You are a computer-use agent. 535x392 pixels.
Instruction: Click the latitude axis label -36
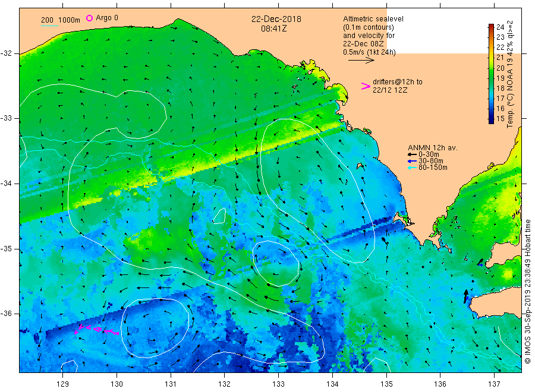[6, 314]
